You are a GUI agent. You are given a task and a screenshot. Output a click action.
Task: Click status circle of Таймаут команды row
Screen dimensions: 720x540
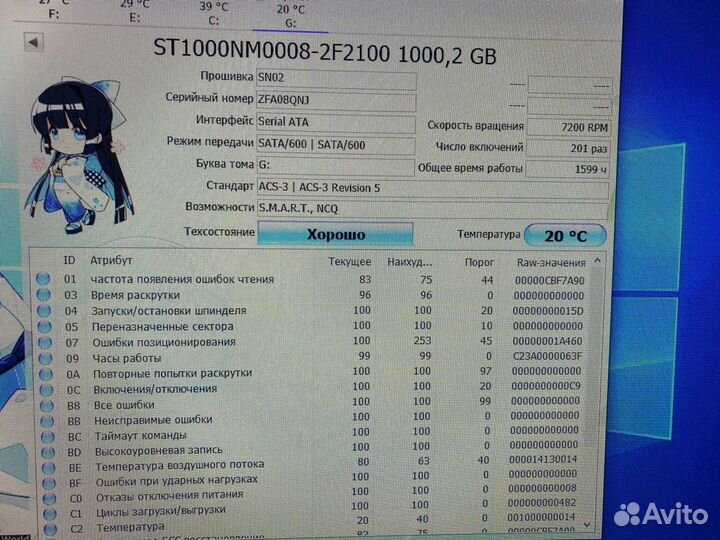[x=48, y=437]
